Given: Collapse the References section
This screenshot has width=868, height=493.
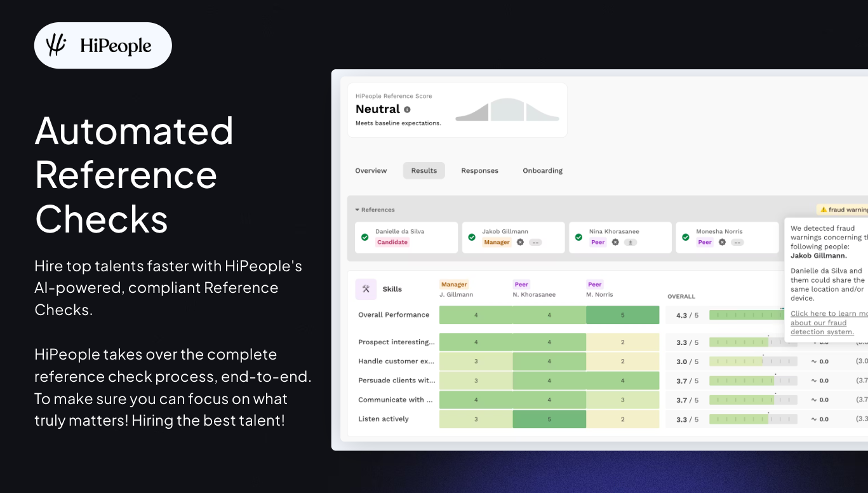Looking at the screenshot, I should [x=357, y=209].
